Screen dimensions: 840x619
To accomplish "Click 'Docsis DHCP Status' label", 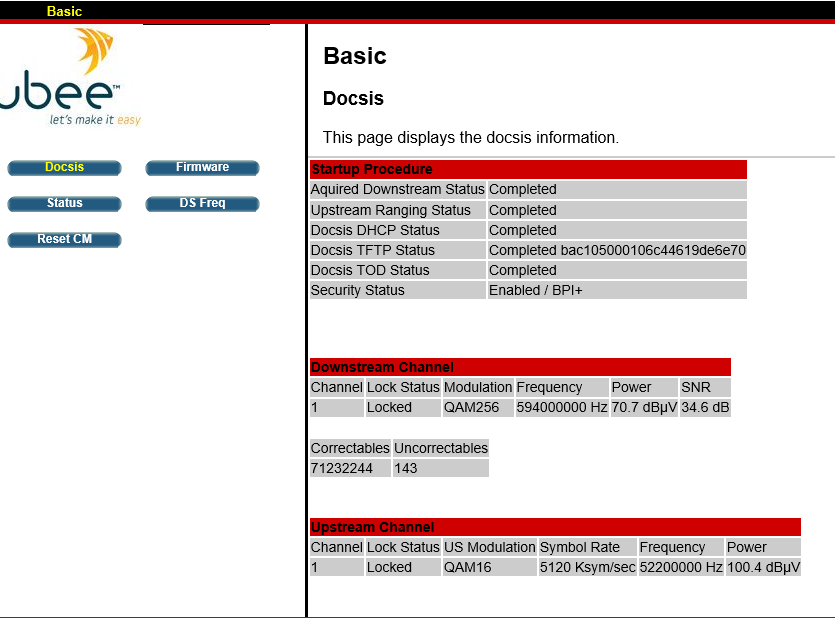I will [398, 230].
